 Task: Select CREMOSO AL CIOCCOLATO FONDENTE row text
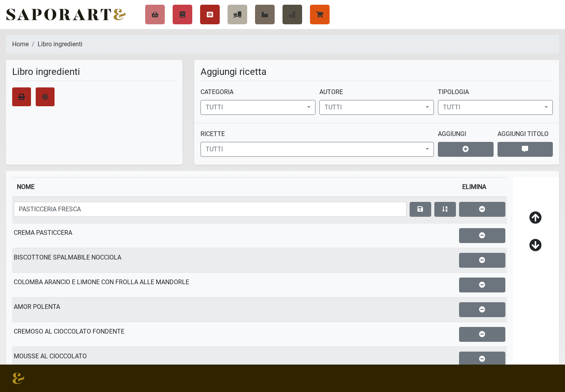69,332
